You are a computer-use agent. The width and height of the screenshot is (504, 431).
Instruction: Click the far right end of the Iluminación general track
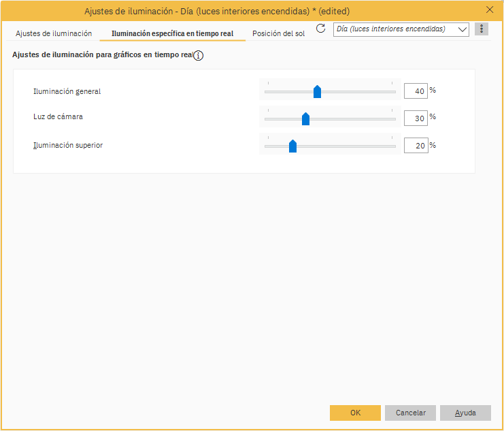click(x=394, y=92)
